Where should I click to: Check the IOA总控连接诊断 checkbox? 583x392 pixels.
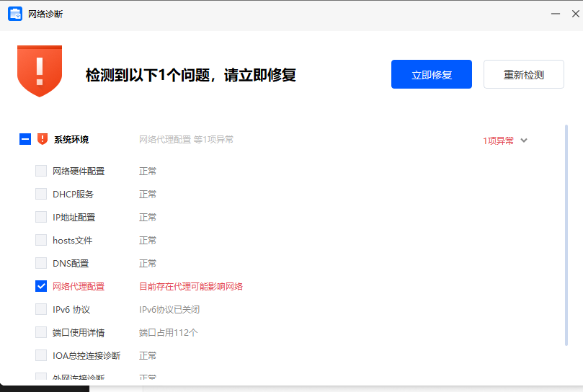(41, 355)
